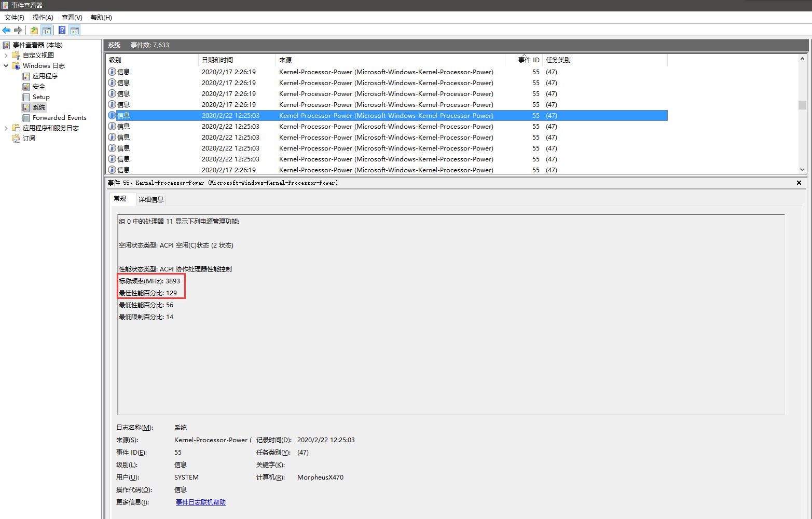Click the event list scrollbar down arrow
Image resolution: width=812 pixels, height=519 pixels.
coord(803,170)
